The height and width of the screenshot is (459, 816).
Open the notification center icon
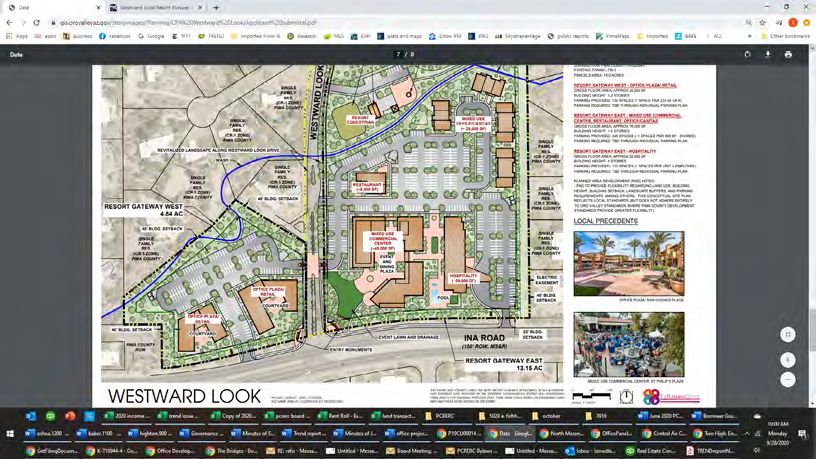coord(802,434)
